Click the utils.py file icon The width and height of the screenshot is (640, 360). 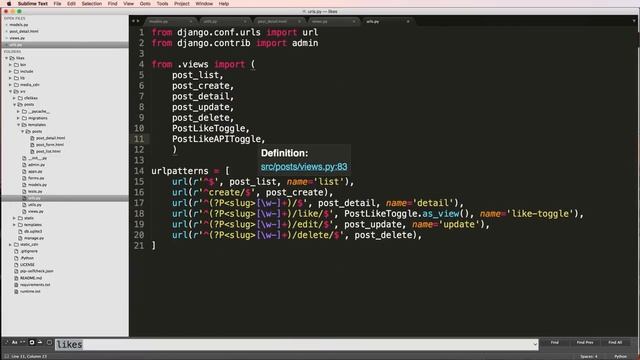24,204
